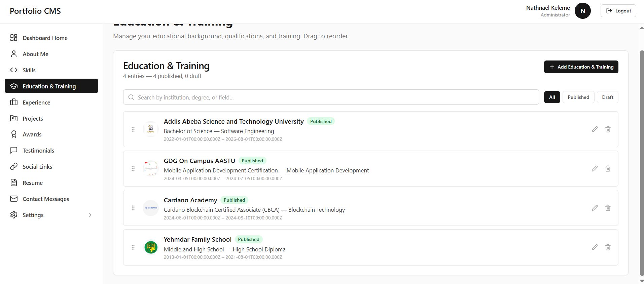Image resolution: width=644 pixels, height=284 pixels.
Task: Click the GDG On Campus logo thumbnail
Action: (151, 168)
